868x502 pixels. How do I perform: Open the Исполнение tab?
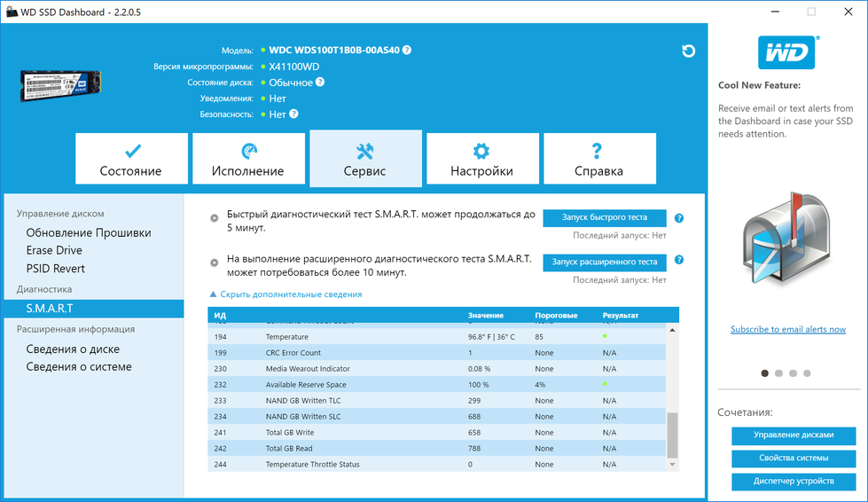pyautogui.click(x=248, y=158)
